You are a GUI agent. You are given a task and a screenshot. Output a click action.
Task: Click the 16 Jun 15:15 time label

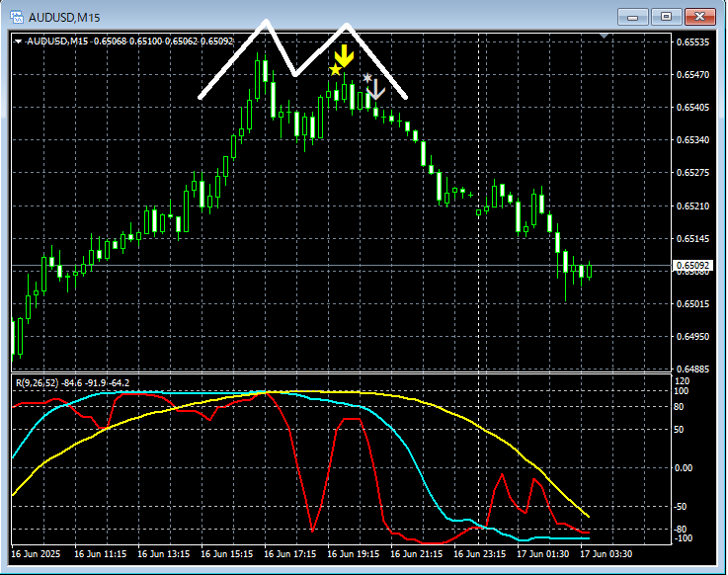226,553
